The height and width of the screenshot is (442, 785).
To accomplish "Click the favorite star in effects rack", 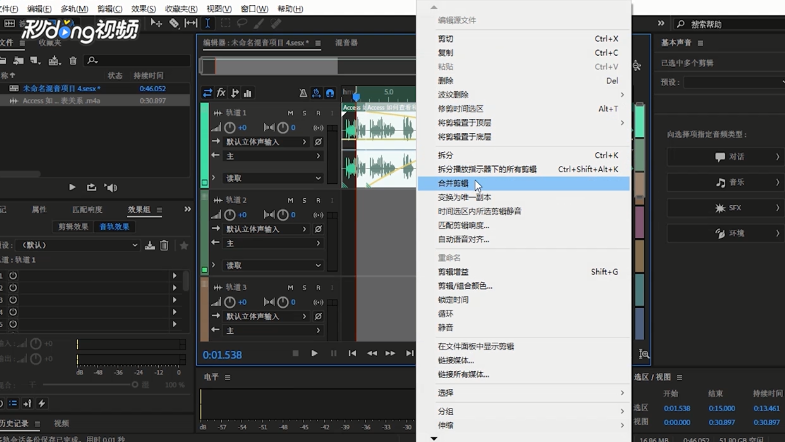I will point(184,245).
